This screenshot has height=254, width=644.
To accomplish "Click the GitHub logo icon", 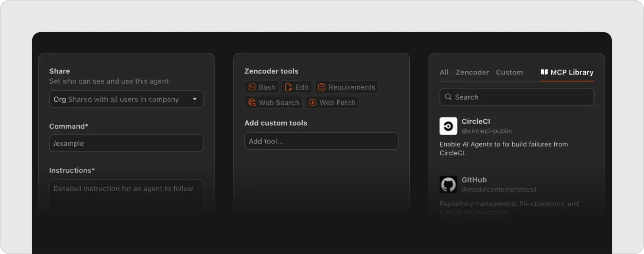I will [x=448, y=184].
